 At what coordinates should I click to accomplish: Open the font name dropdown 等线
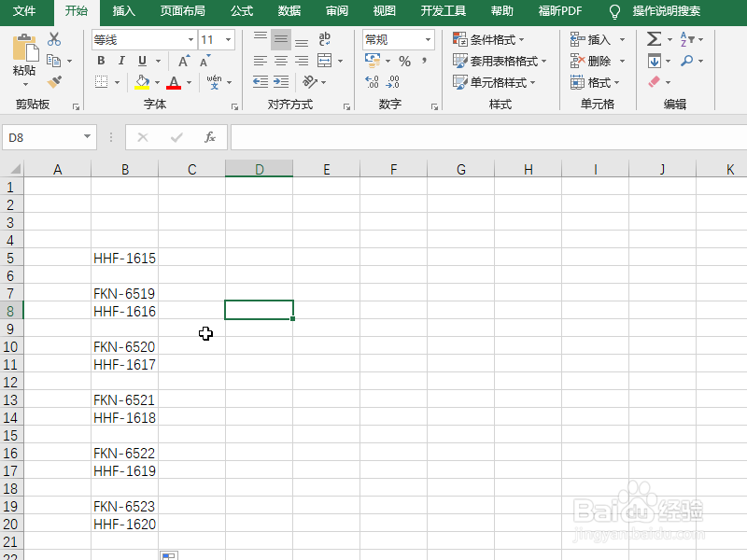(x=191, y=39)
